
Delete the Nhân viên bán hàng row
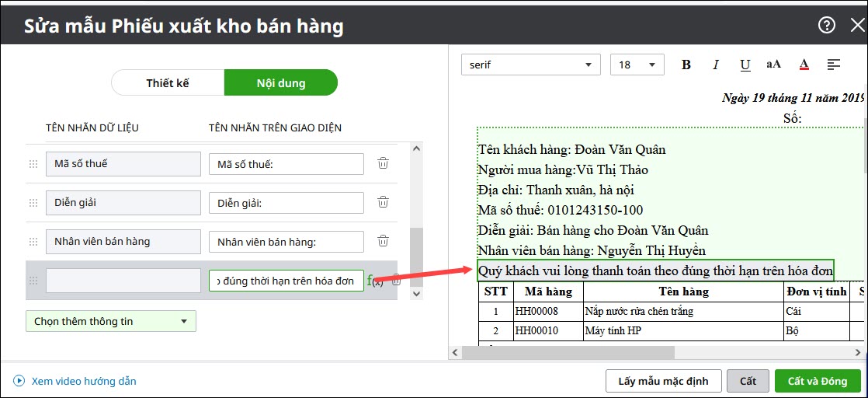coord(383,241)
